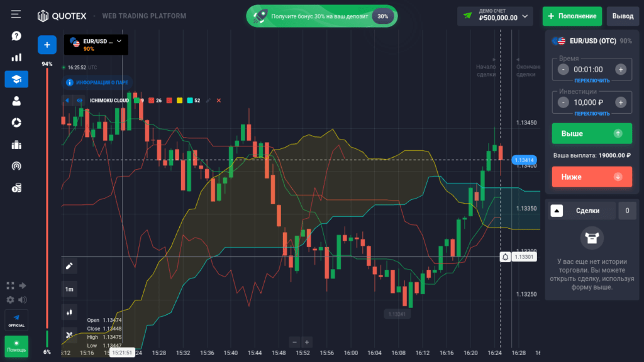Open the Official Telegram channel

pos(16,319)
